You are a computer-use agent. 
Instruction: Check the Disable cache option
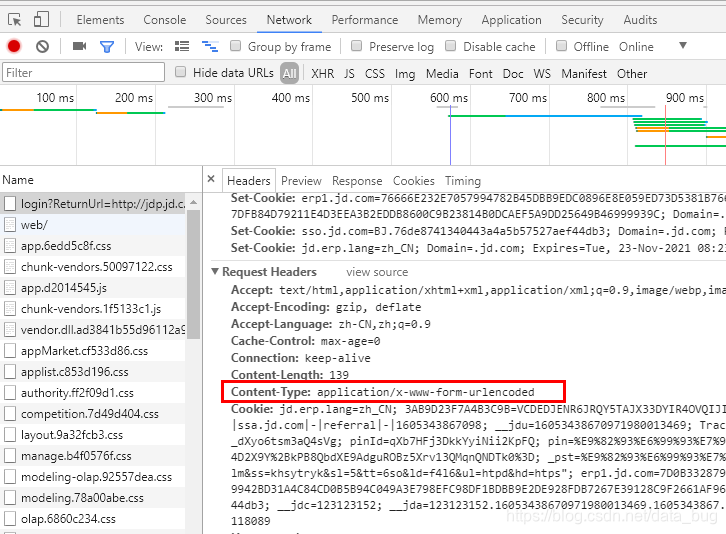(x=451, y=46)
